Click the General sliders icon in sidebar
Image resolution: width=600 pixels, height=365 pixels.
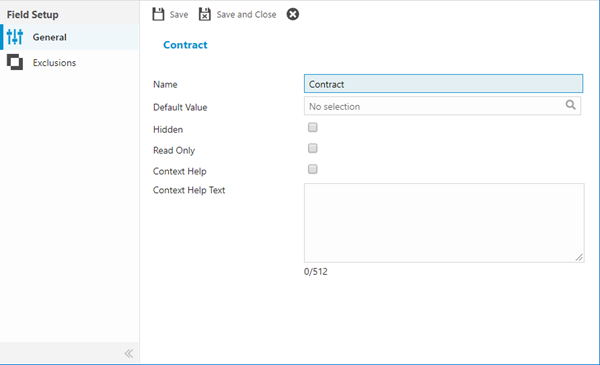pyautogui.click(x=15, y=37)
